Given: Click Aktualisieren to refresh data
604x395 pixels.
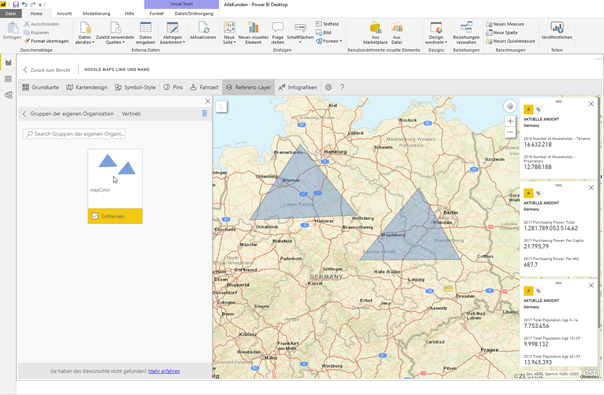Looking at the screenshot, I should (x=203, y=30).
